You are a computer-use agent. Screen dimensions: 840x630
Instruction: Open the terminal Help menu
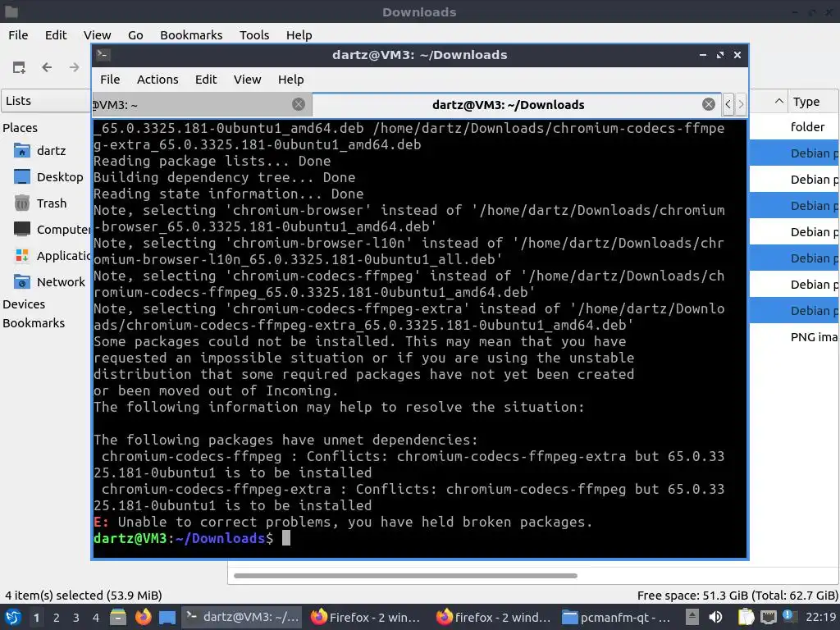[x=291, y=80]
